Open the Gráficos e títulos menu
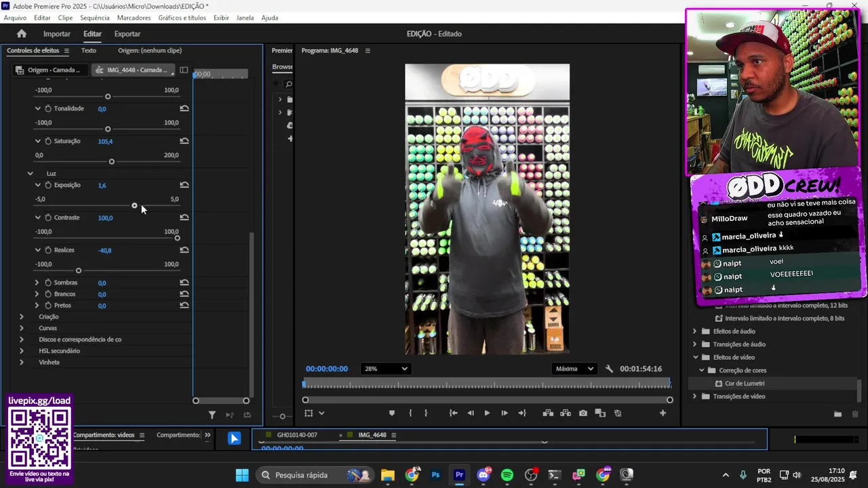Viewport: 868px width, 488px height. 182,18
